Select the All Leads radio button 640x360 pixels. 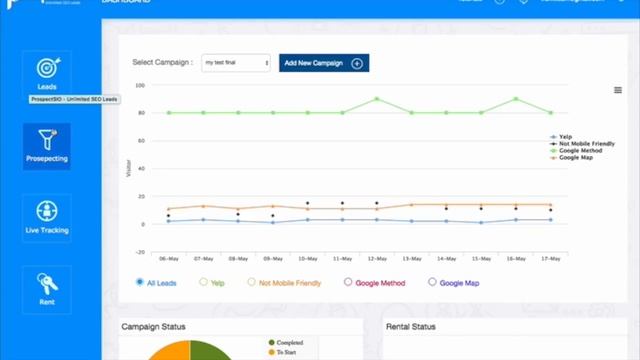(x=140, y=282)
